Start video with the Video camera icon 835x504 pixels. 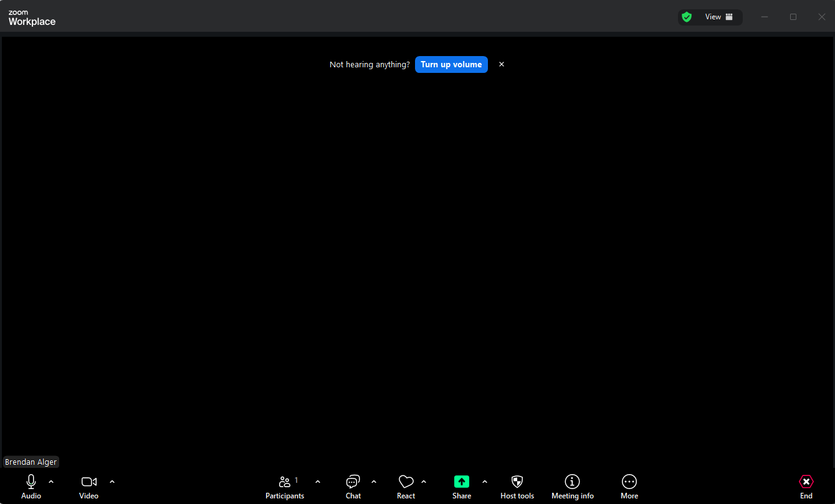click(x=88, y=482)
